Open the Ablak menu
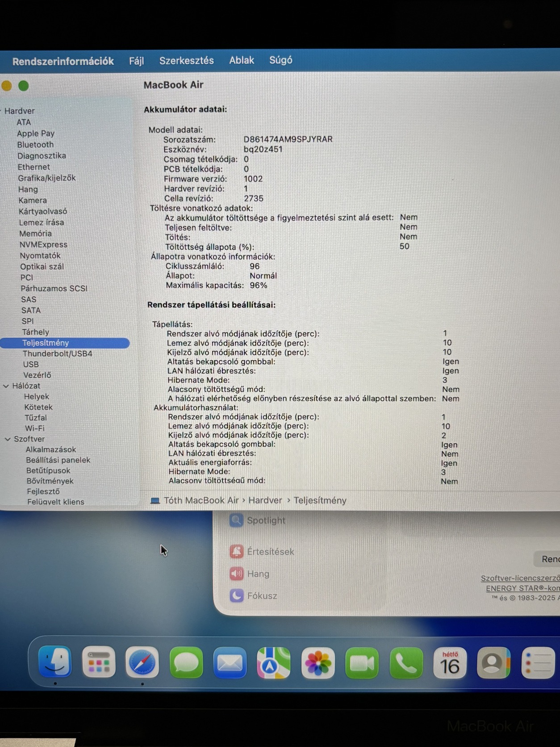The width and height of the screenshot is (560, 747). [242, 60]
